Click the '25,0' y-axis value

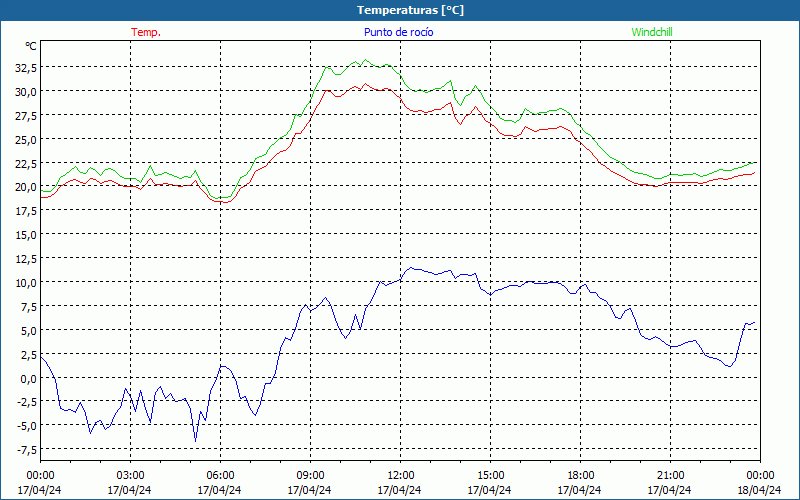[26, 139]
